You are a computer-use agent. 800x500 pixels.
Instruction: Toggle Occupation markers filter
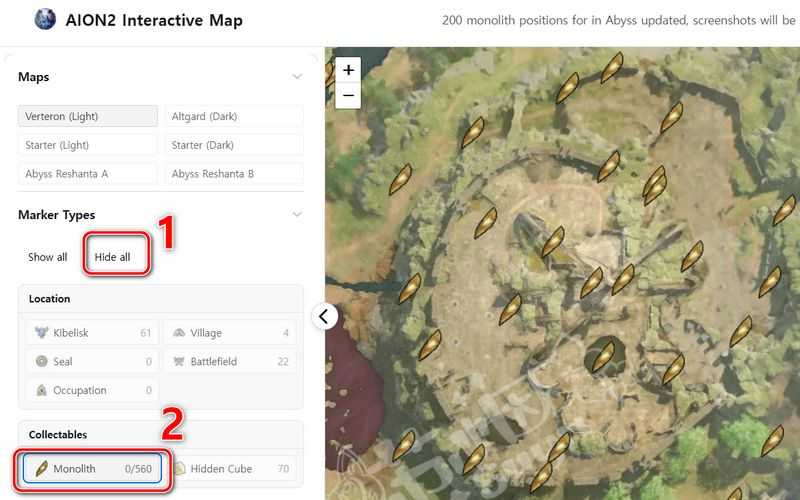click(x=88, y=391)
